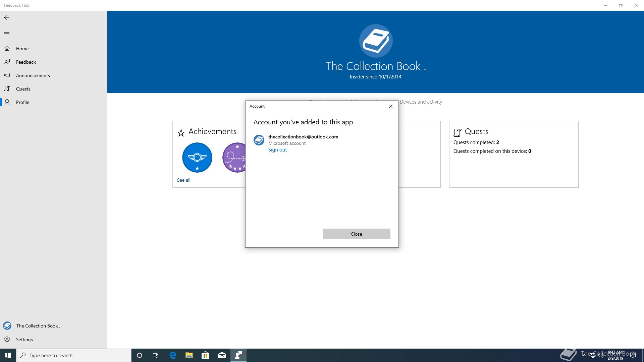Viewport: 644px width, 362px height.
Task: Click the See all achievements link
Action: coord(183,180)
